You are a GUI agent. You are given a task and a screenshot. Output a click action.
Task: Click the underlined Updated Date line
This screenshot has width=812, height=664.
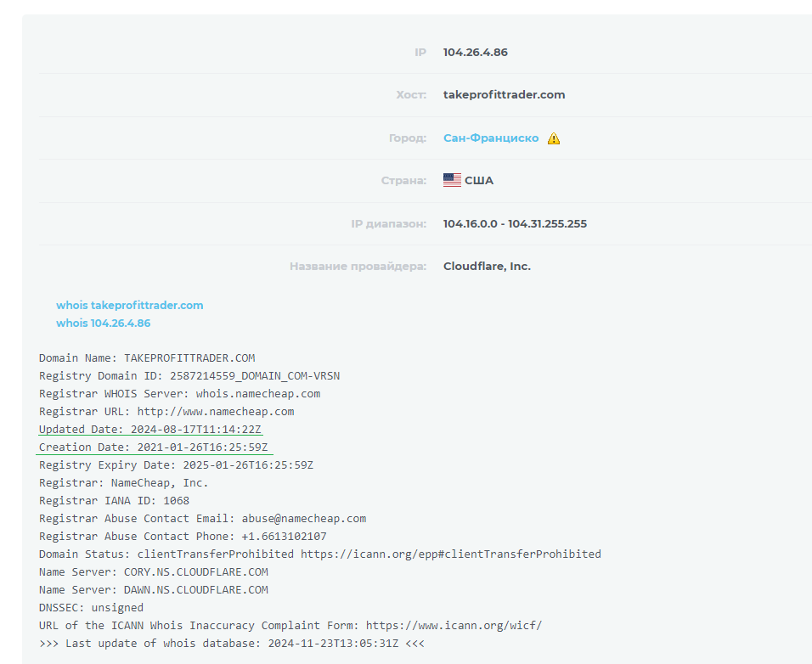pos(150,429)
